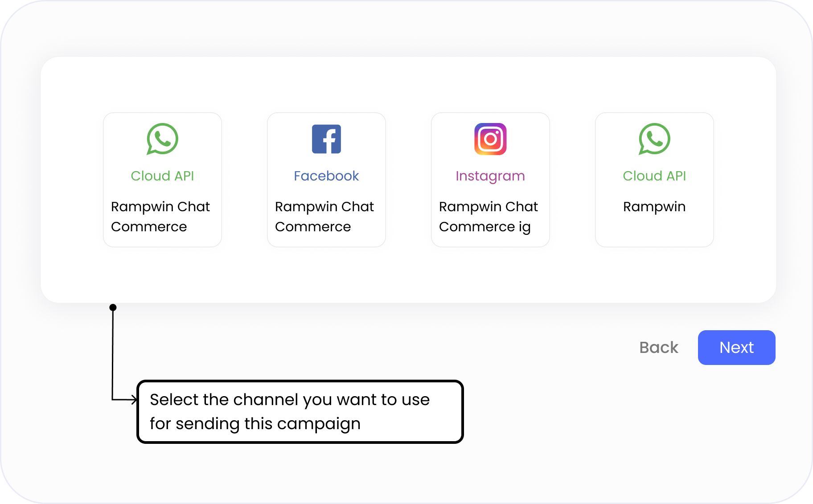
Task: Click the Rampwin account name in last card
Action: (x=654, y=207)
